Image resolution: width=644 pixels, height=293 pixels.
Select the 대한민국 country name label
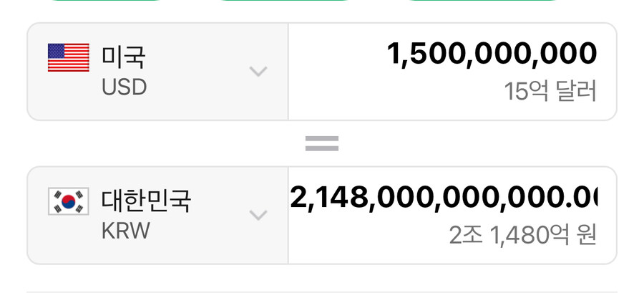pos(146,201)
